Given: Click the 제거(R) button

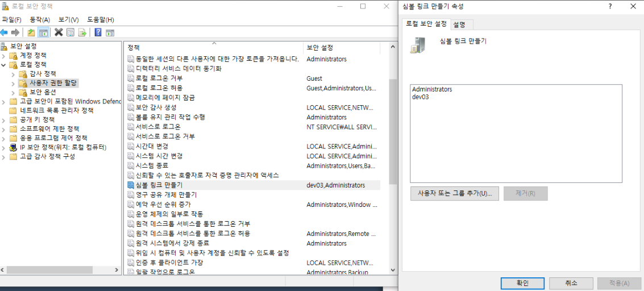Looking at the screenshot, I should pyautogui.click(x=525, y=193).
